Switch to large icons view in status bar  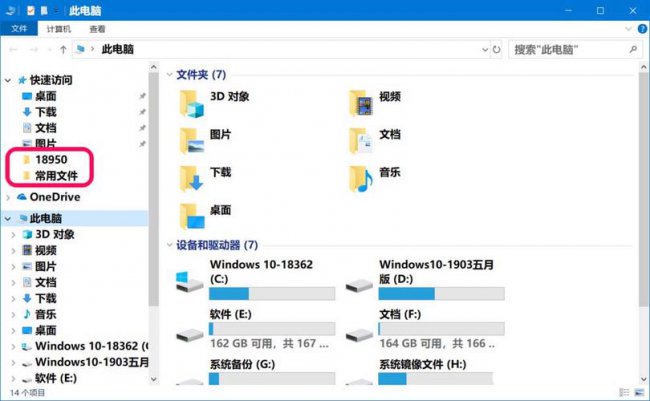click(639, 392)
